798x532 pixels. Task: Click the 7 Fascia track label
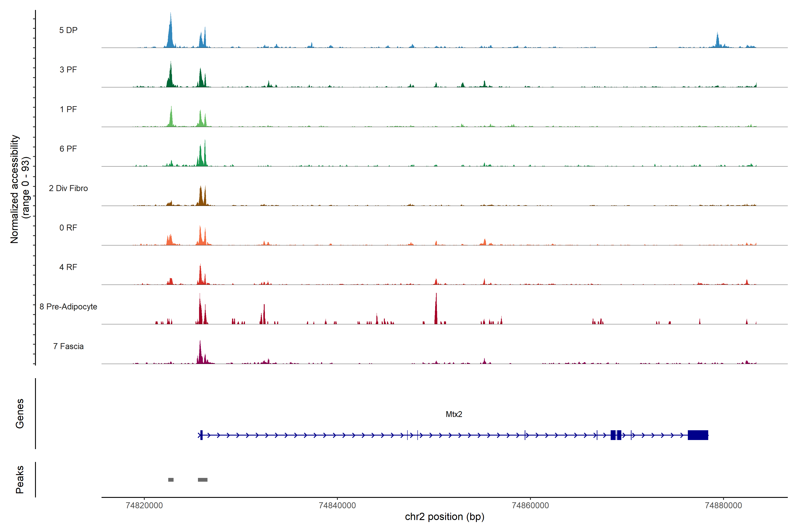pos(68,346)
